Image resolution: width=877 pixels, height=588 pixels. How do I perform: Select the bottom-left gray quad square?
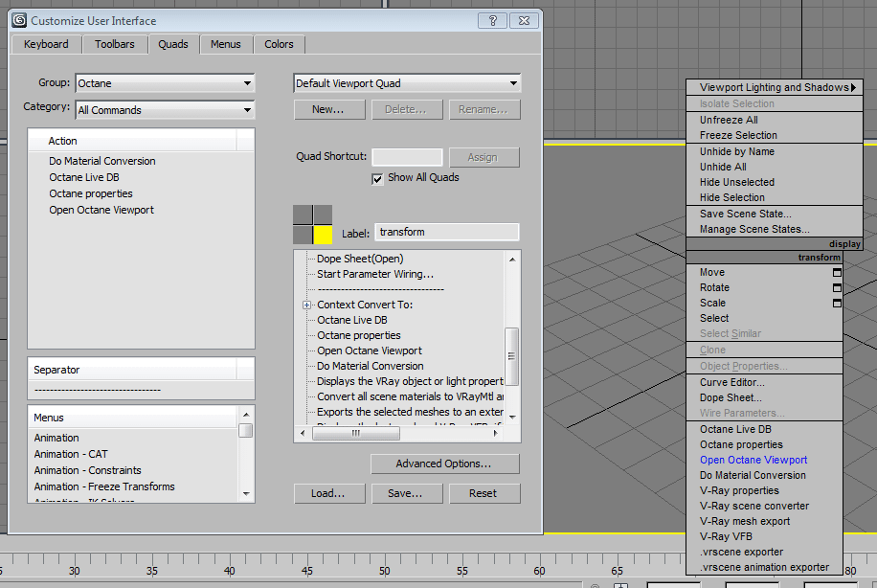(303, 235)
